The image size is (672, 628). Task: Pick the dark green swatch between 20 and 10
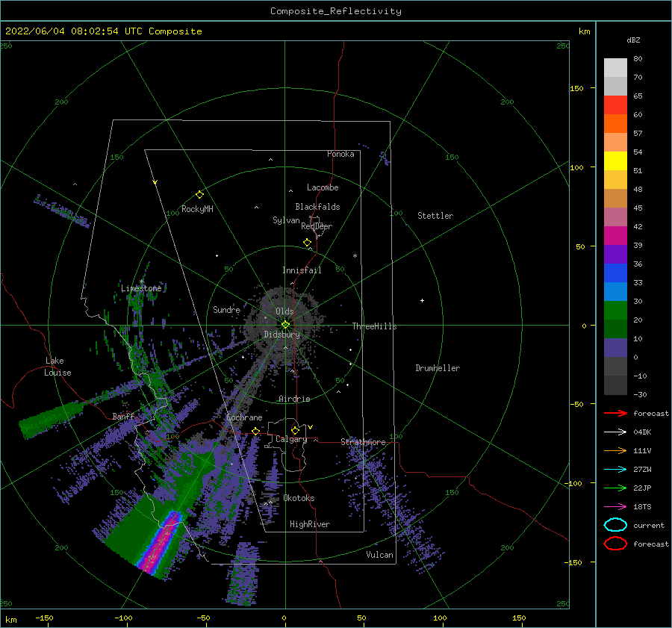point(615,329)
